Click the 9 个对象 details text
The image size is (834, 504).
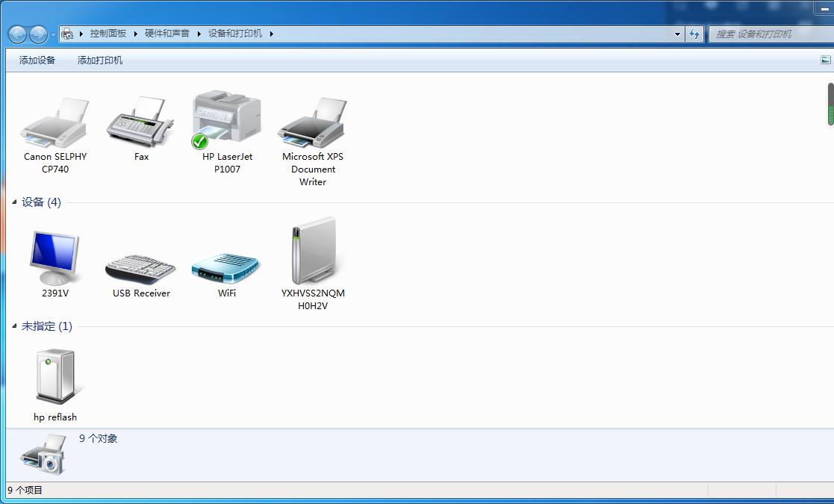99,438
